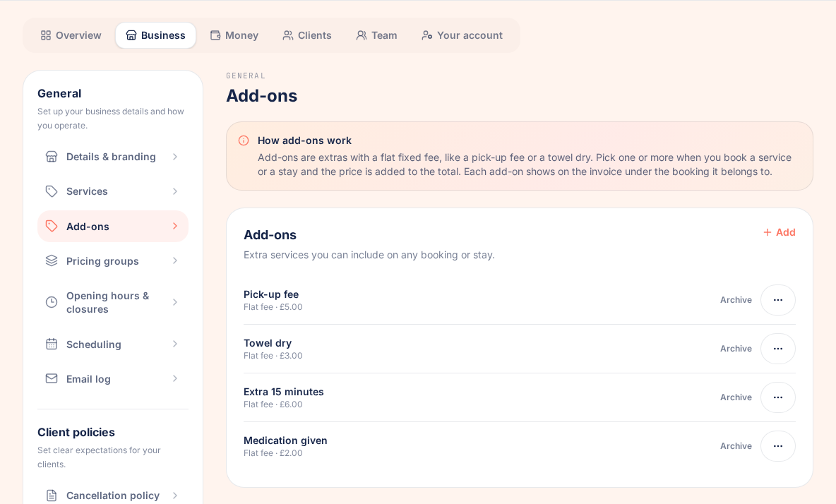The height and width of the screenshot is (504, 836).
Task: Click the 'Flat fee · £2.00' text
Action: (273, 453)
